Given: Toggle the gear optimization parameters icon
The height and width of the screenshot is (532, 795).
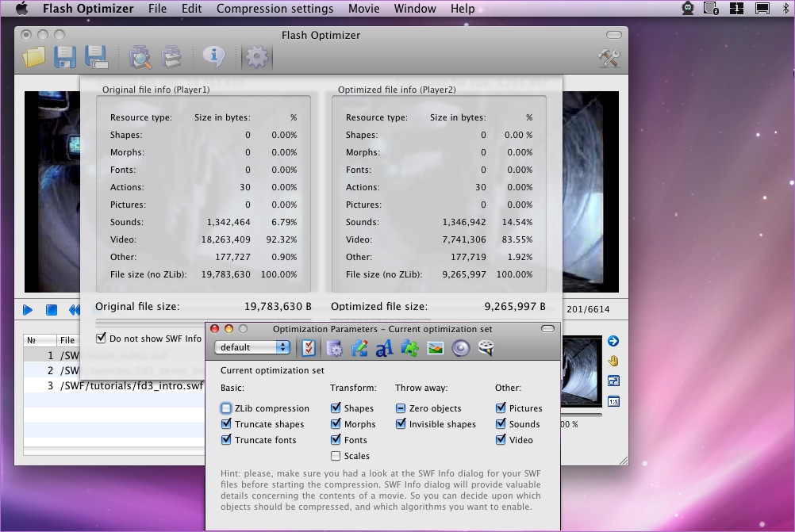Looking at the screenshot, I should 256,57.
